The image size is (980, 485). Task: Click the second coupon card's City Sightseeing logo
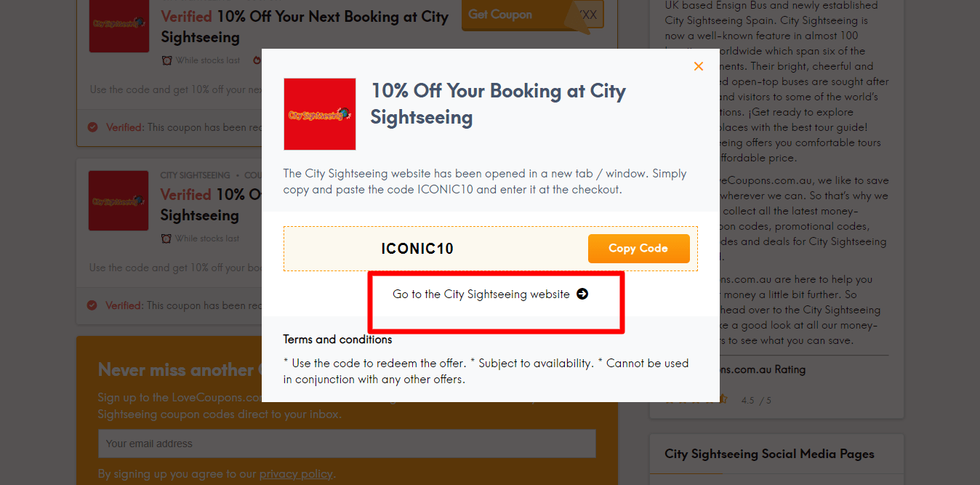119,201
